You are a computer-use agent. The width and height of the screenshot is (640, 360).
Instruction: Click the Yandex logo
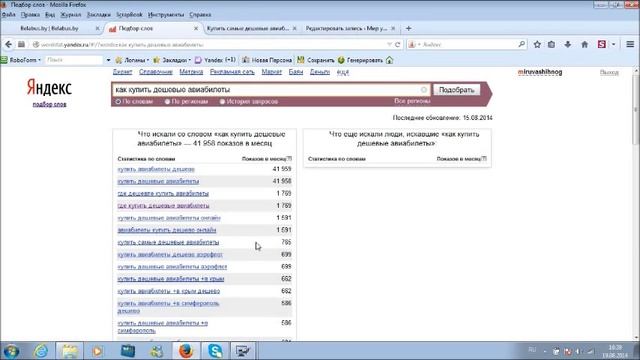[49, 87]
